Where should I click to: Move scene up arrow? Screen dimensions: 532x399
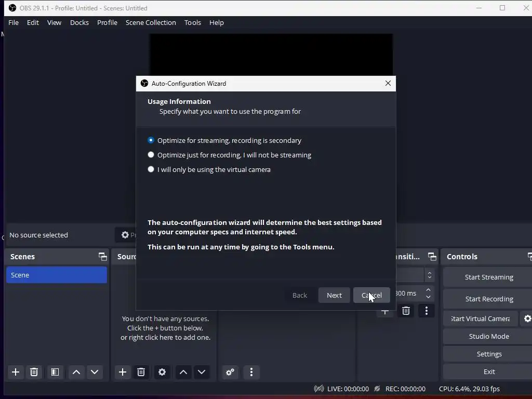tap(76, 372)
